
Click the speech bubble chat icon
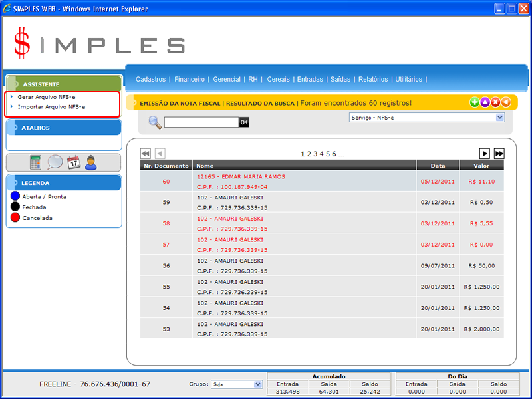click(x=55, y=162)
